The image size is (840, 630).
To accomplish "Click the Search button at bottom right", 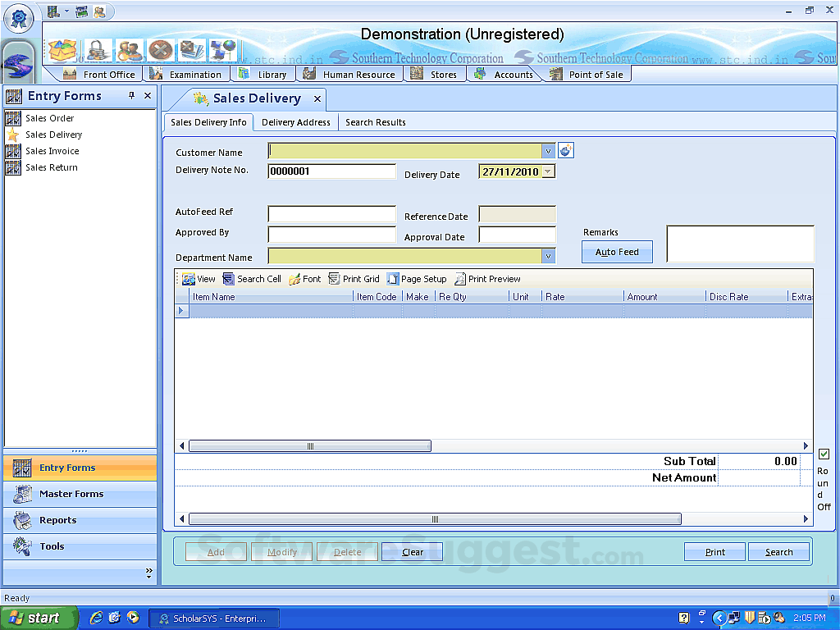I will point(778,552).
